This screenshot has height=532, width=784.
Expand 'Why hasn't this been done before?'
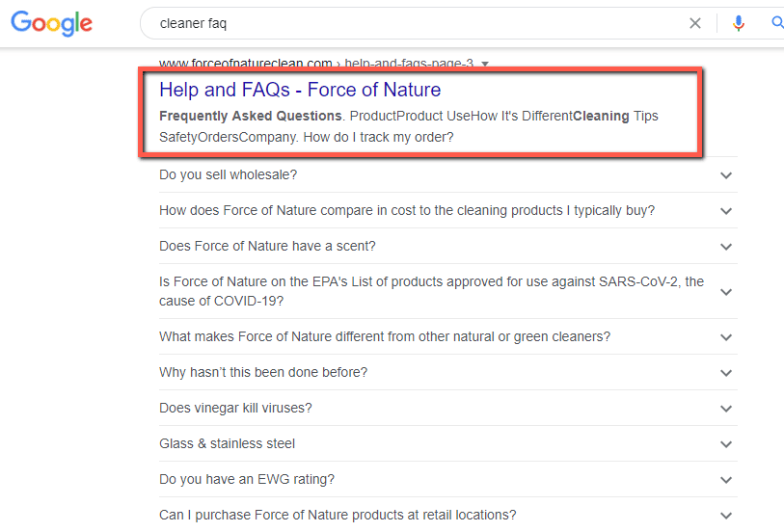click(x=448, y=373)
